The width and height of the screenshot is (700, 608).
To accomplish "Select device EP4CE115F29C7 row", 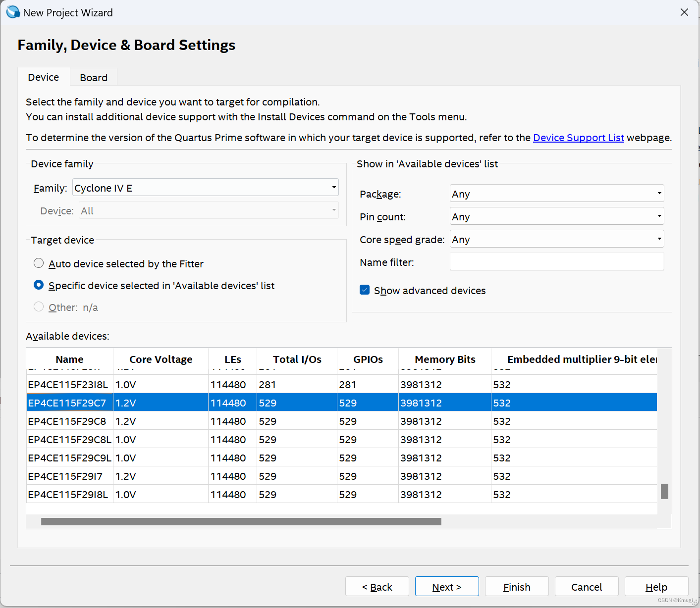I will (342, 403).
